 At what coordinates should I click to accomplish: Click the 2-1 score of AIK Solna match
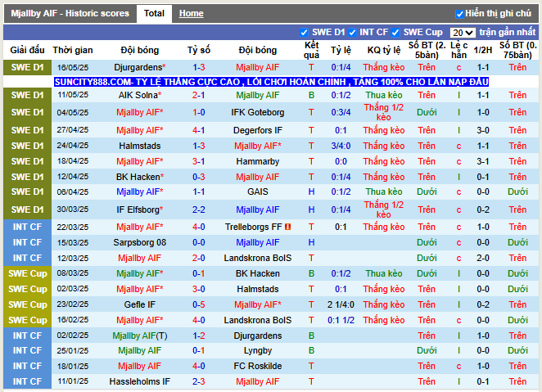tap(199, 95)
